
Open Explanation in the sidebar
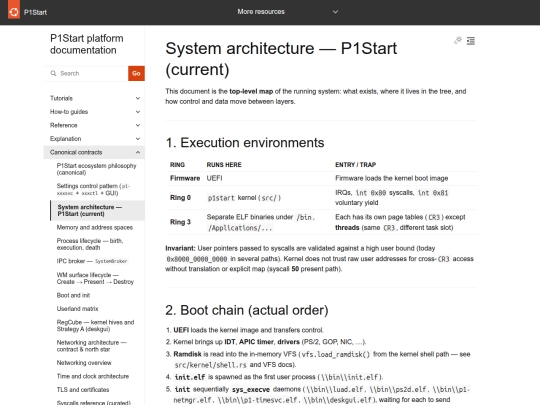(65, 139)
